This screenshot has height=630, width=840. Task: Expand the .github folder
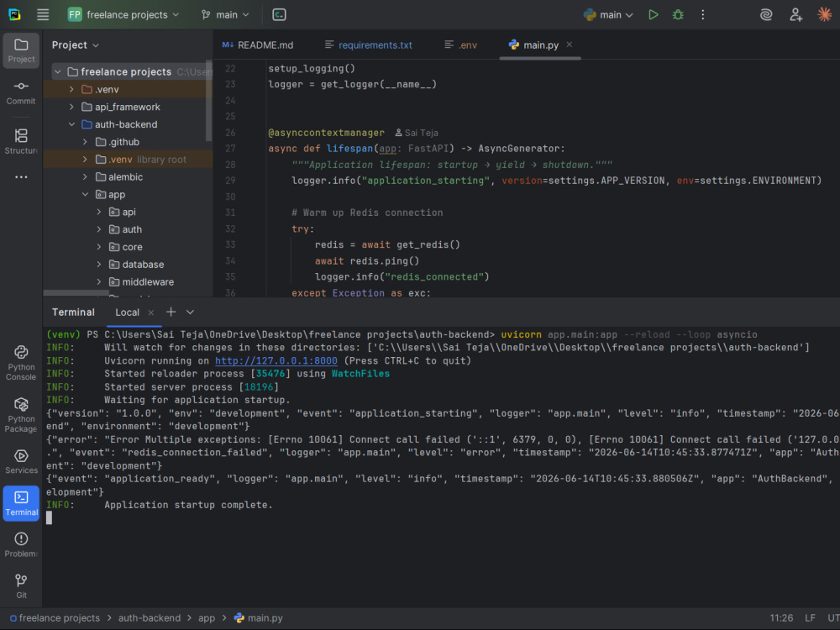[x=85, y=142]
